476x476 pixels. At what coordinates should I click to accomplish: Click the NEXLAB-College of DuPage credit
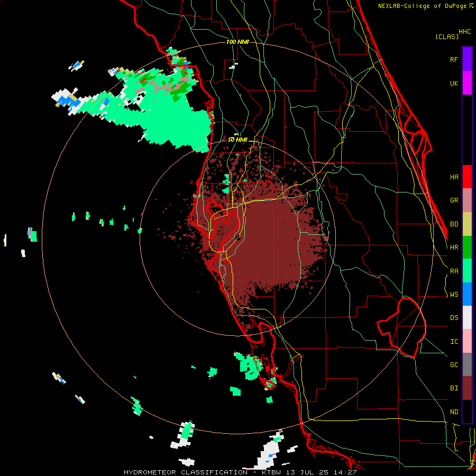pyautogui.click(x=423, y=6)
